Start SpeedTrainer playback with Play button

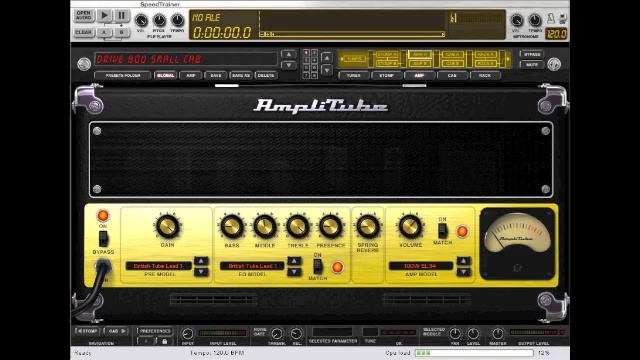point(104,16)
